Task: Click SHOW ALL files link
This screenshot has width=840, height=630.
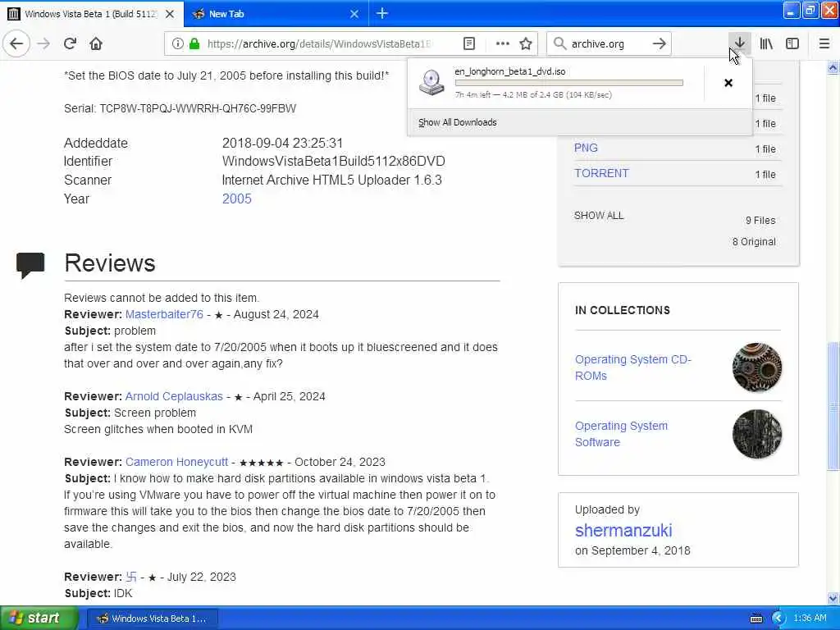Action: [598, 216]
